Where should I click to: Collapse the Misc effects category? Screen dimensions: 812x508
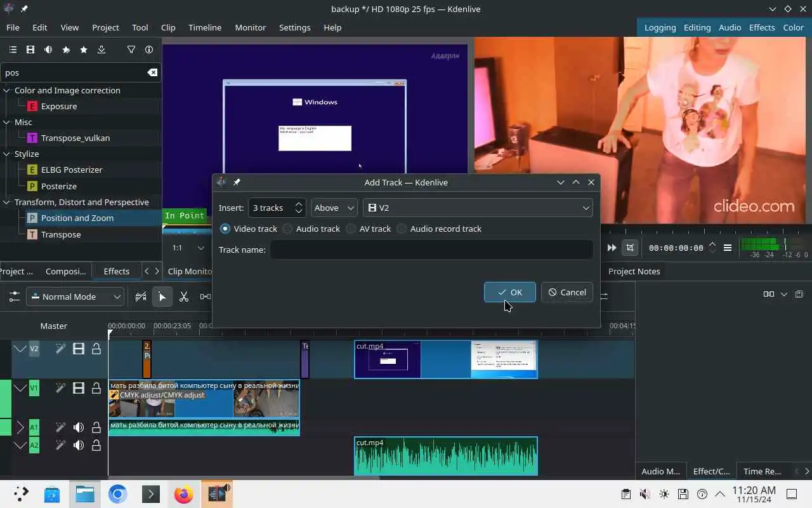[6, 122]
